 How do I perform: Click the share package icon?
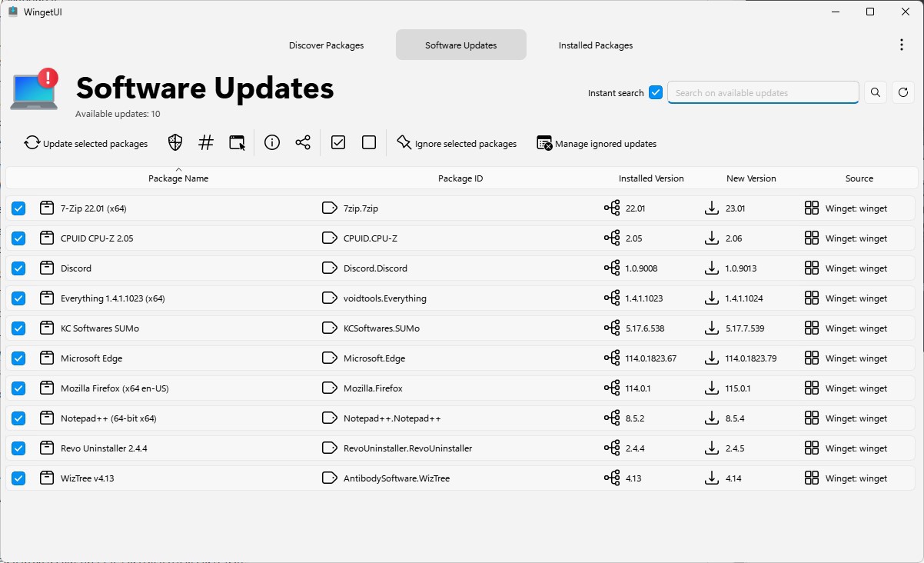tap(303, 142)
